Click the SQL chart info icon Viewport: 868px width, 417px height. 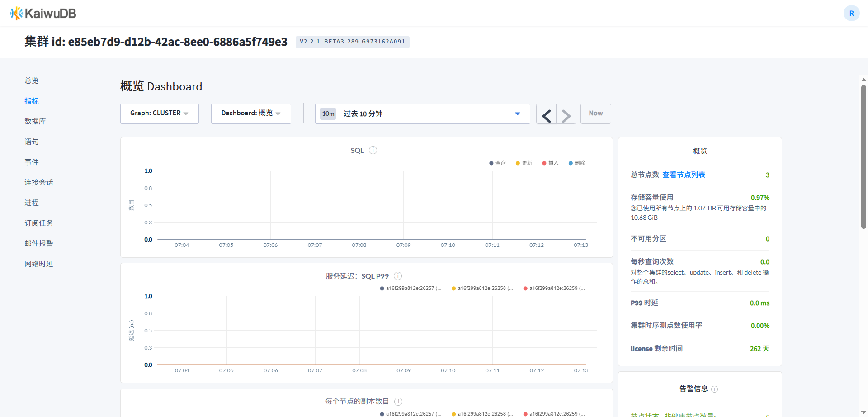[373, 150]
